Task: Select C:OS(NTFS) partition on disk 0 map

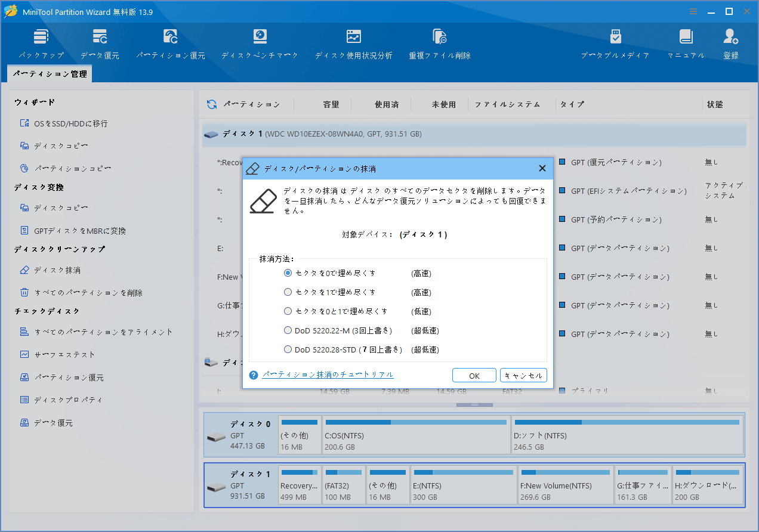Action: (416, 435)
